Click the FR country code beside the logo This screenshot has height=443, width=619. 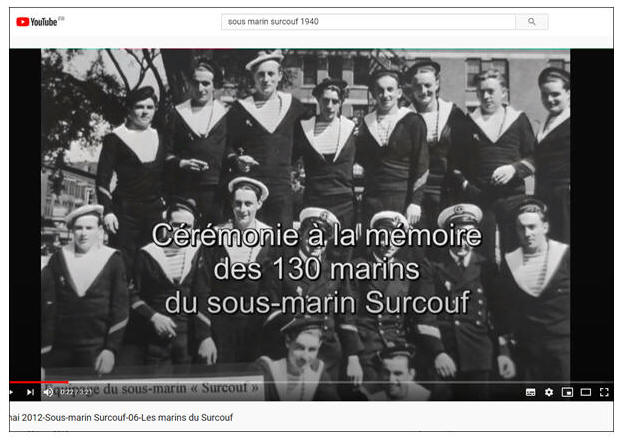tap(62, 17)
